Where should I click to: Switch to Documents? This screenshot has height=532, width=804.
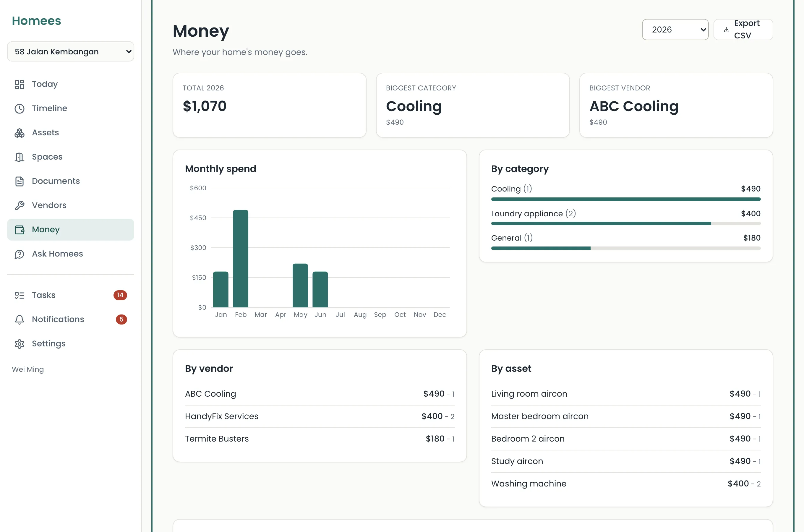pos(71,181)
